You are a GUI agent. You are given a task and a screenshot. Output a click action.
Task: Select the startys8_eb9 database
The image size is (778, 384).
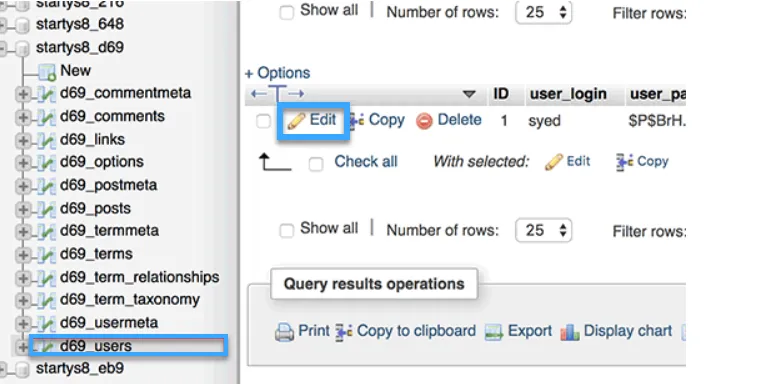pos(80,368)
